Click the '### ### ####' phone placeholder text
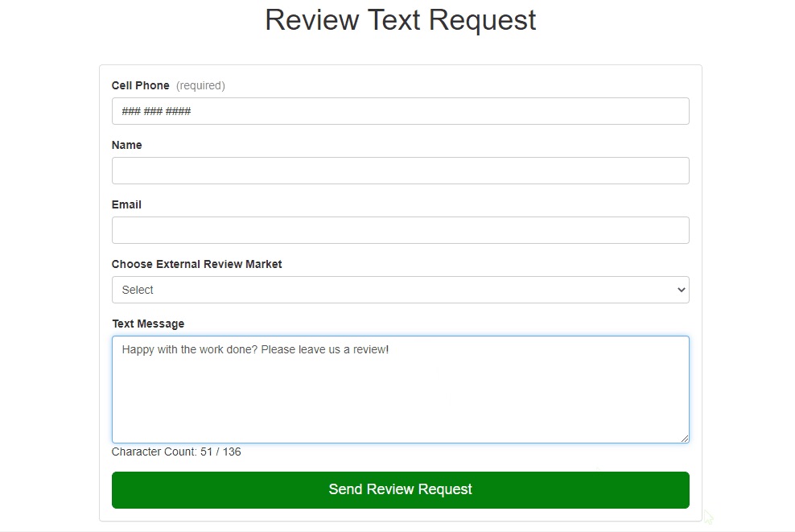The height and width of the screenshot is (532, 795). coord(156,111)
